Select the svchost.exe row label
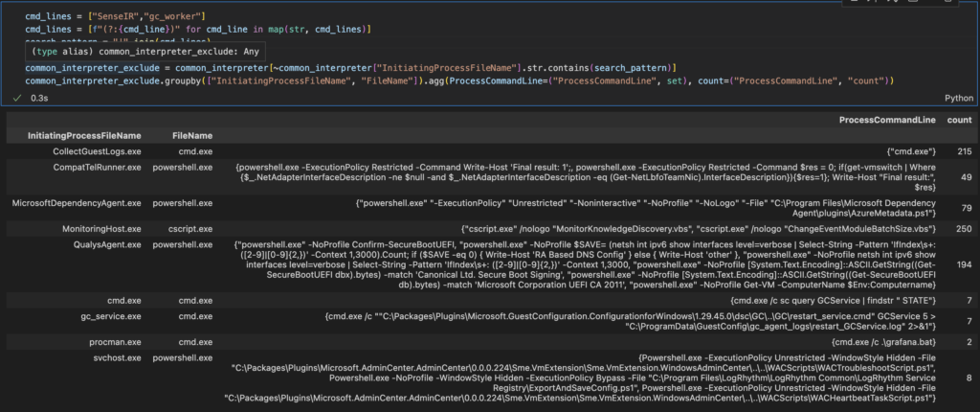The image size is (980, 412). (118, 358)
